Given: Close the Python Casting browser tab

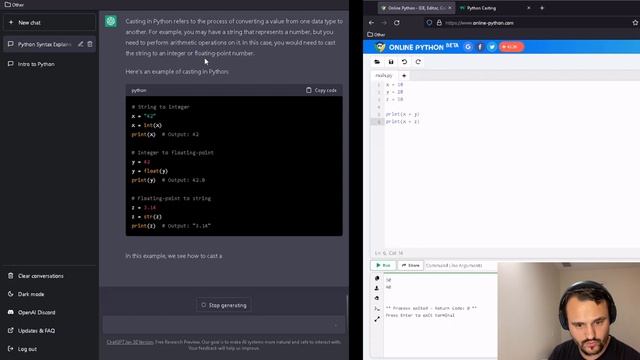Looking at the screenshot, I should 529,8.
